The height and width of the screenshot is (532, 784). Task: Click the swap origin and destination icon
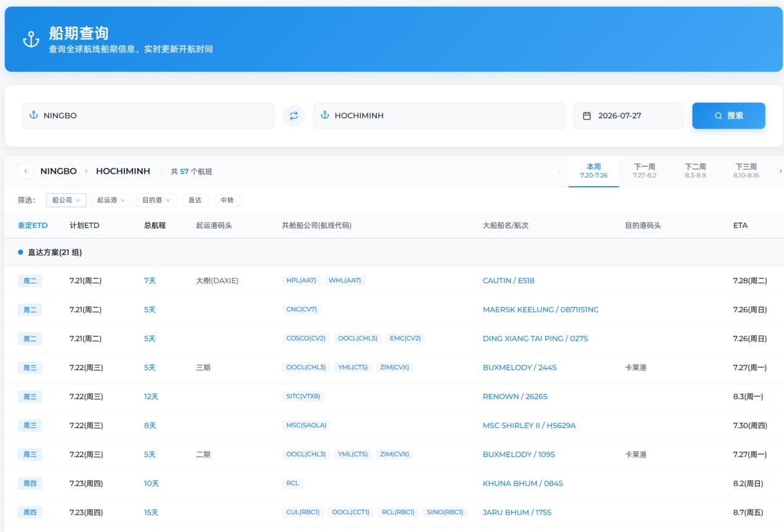(294, 116)
